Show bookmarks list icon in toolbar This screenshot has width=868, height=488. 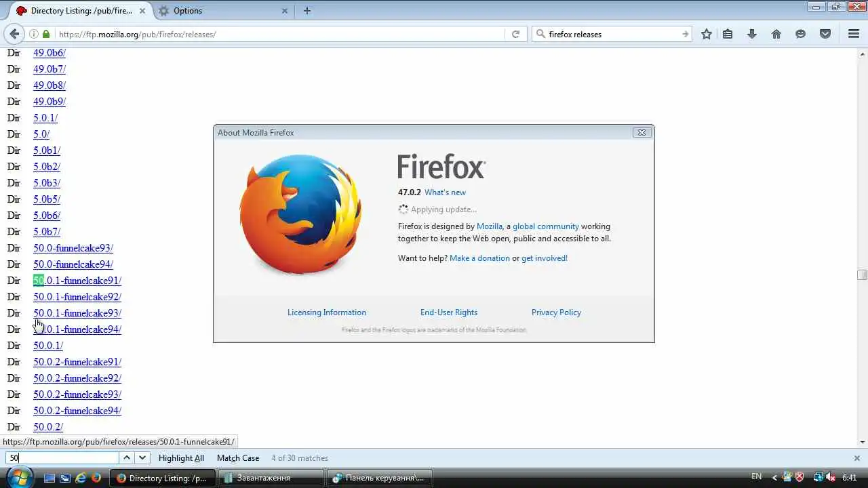pyautogui.click(x=728, y=34)
